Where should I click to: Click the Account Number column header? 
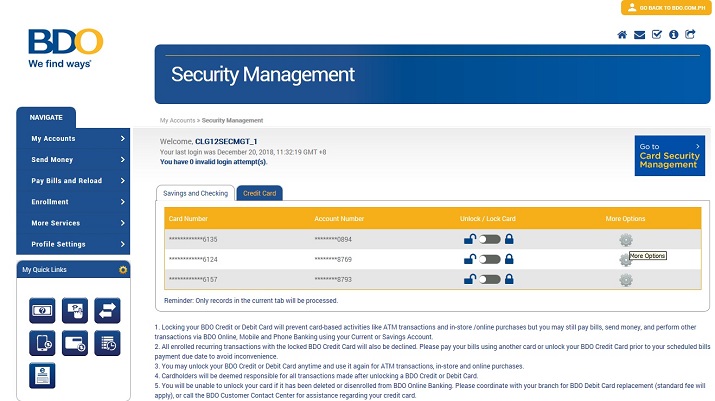pyautogui.click(x=339, y=219)
